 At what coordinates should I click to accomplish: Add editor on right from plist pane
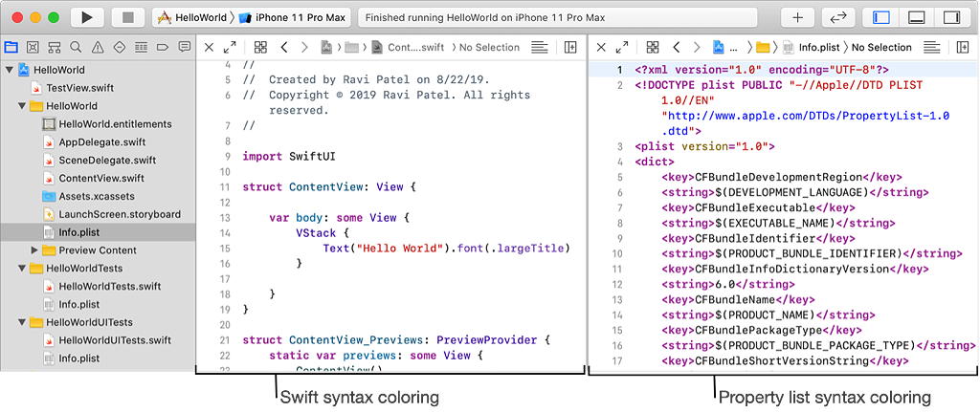pos(963,47)
